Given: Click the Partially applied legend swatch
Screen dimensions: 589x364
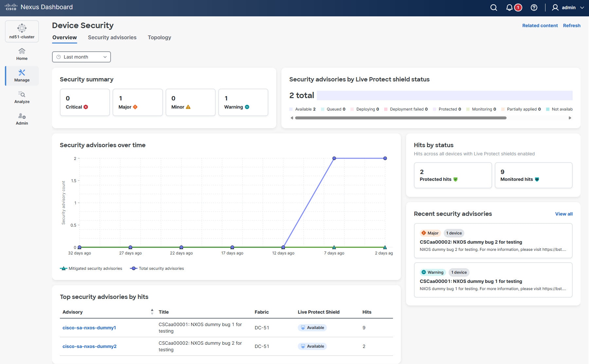Looking at the screenshot, I should click(x=503, y=109).
